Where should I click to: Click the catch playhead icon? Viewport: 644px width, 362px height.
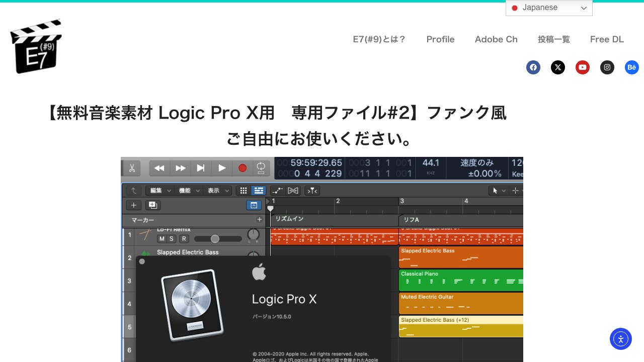point(312,191)
